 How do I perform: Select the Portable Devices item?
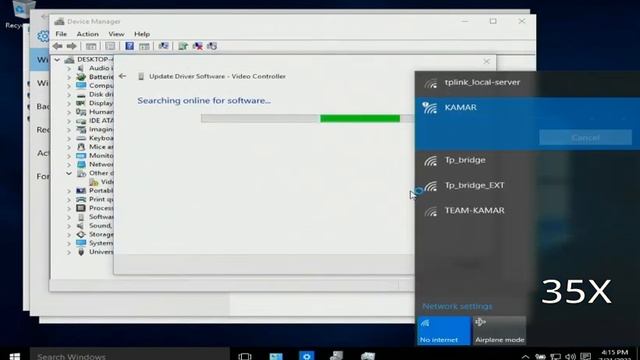[x=101, y=191]
